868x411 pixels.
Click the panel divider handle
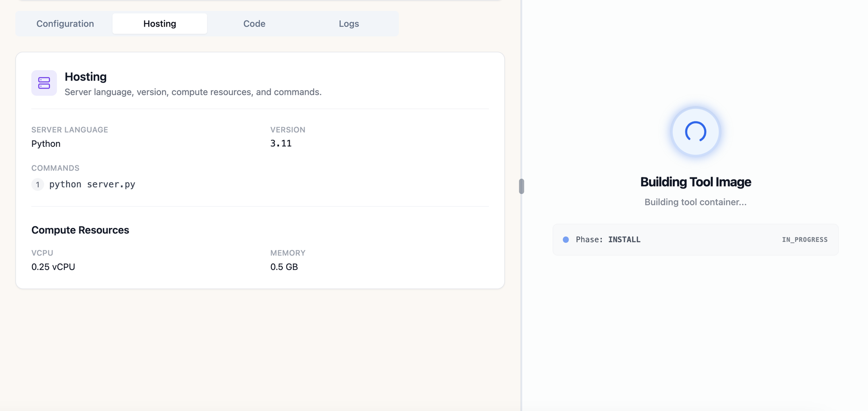point(521,186)
